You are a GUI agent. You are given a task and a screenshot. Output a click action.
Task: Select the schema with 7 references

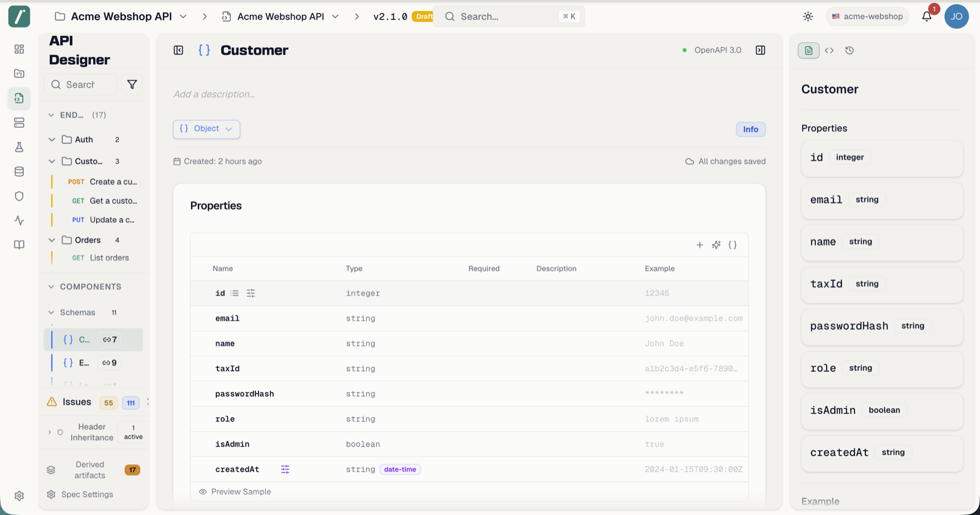[93, 339]
